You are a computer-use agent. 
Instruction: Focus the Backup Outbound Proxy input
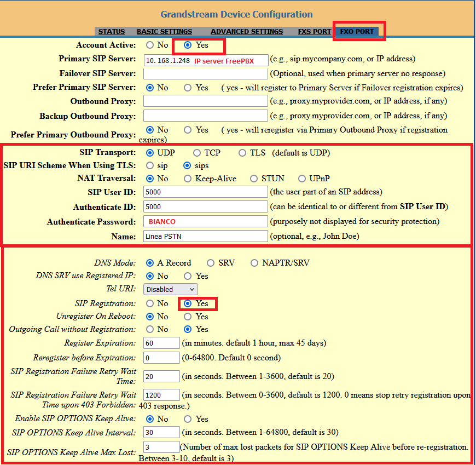[206, 116]
